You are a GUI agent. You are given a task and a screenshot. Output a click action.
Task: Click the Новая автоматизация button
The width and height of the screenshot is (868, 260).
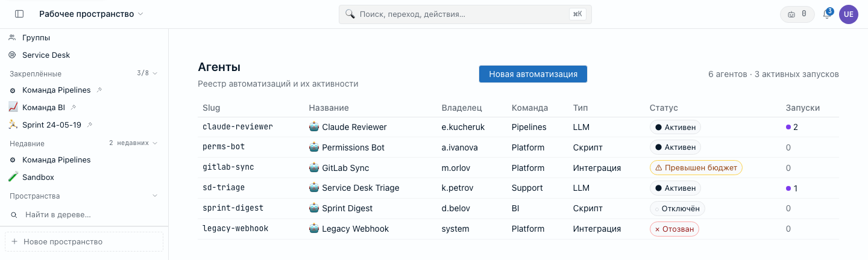pyautogui.click(x=533, y=74)
